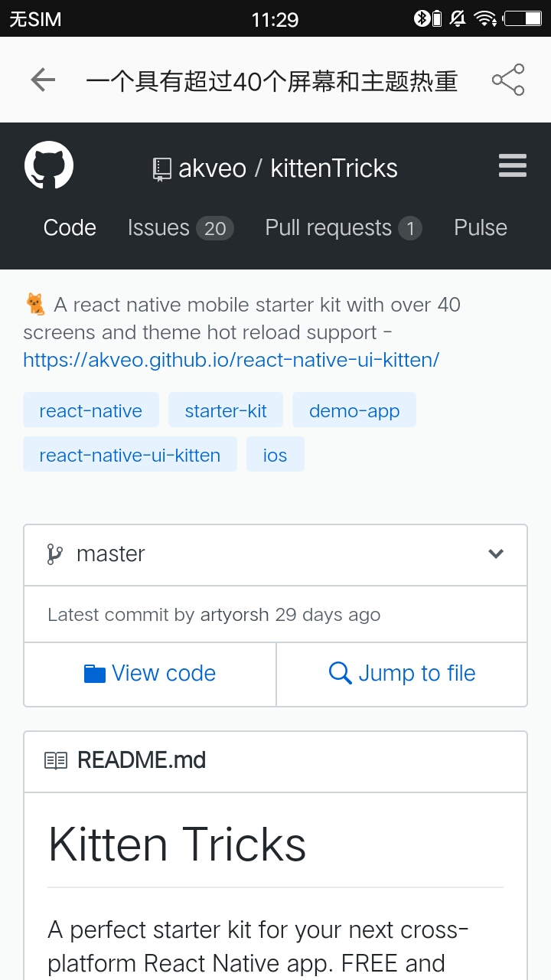Tap the git branch icon

[x=54, y=554]
